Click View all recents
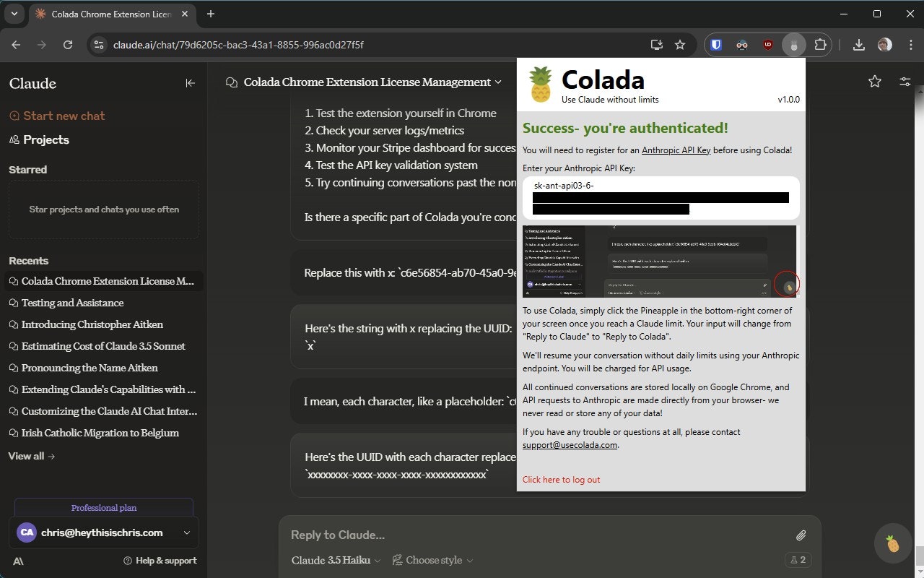924x578 pixels. 32,456
